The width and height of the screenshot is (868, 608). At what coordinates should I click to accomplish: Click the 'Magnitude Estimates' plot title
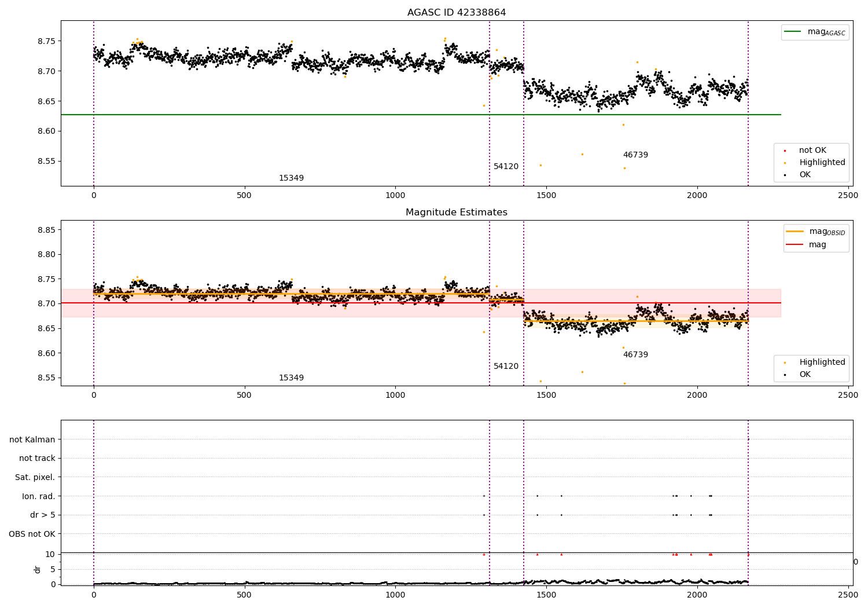[x=456, y=213]
